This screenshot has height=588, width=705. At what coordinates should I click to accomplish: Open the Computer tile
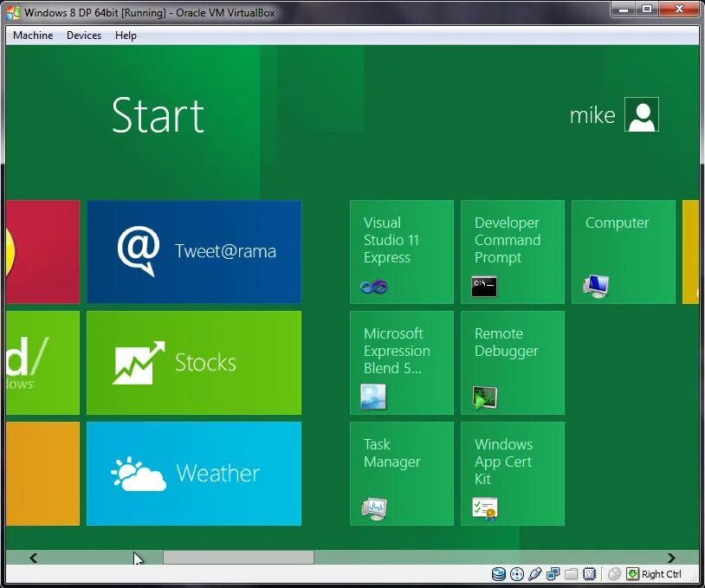624,252
